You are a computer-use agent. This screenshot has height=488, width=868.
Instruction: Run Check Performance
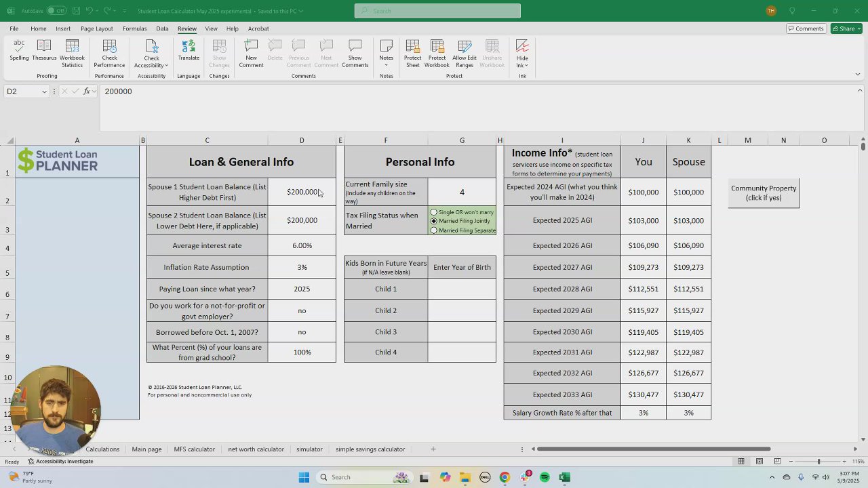(109, 53)
